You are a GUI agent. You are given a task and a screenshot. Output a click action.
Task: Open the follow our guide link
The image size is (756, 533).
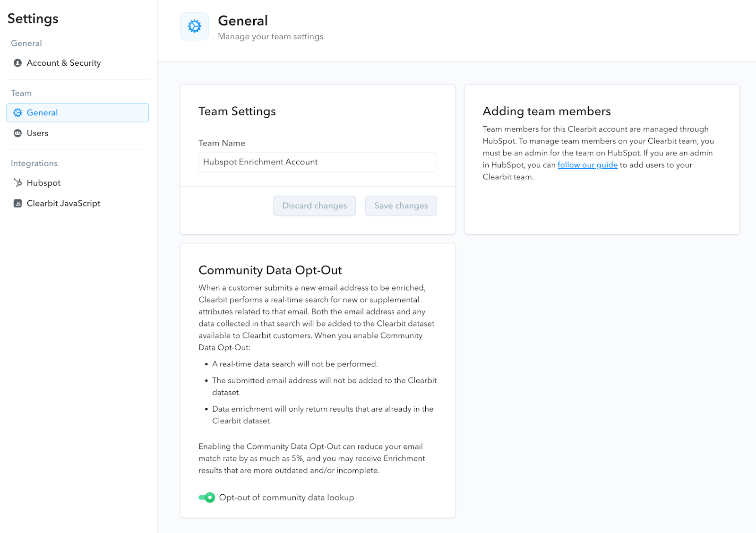(x=587, y=165)
